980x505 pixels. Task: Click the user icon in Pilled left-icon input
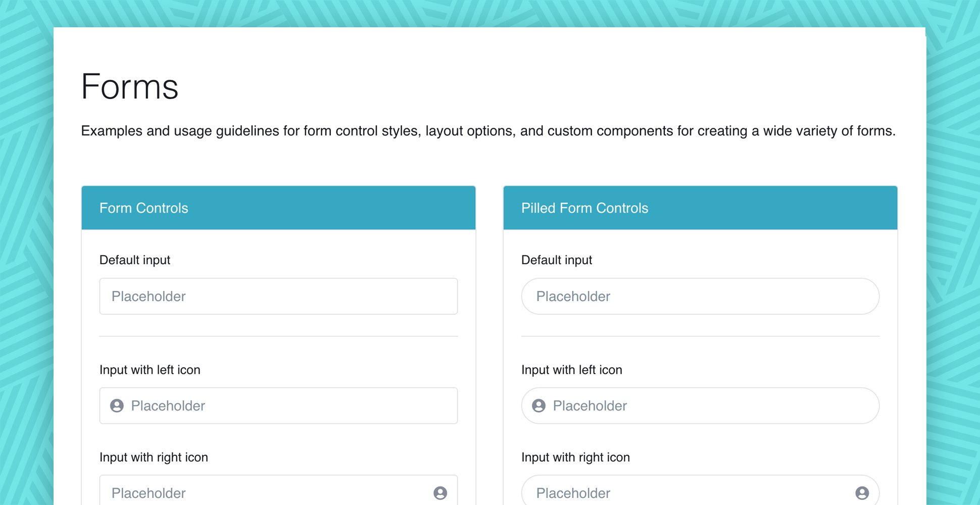coord(538,406)
